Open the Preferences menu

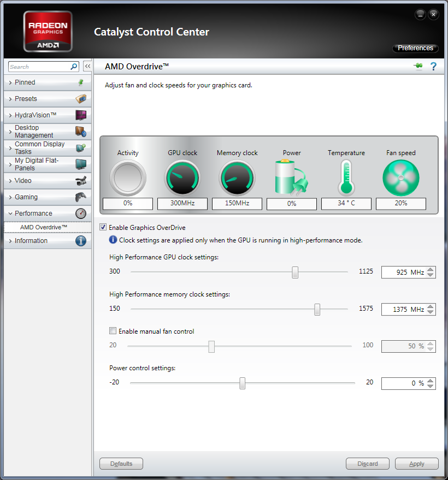click(415, 48)
